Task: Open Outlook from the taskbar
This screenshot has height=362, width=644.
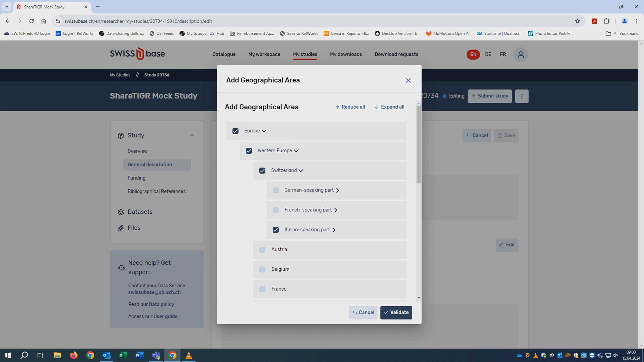Action: click(x=106, y=355)
